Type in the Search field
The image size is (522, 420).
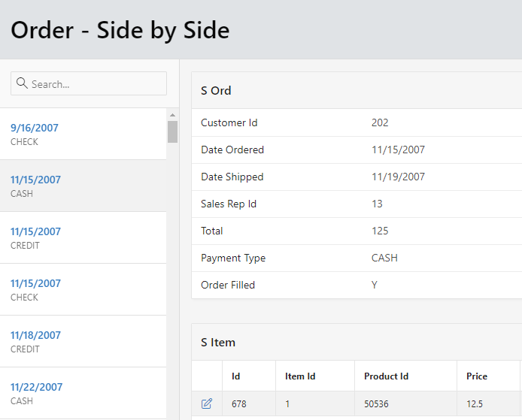[x=96, y=84]
